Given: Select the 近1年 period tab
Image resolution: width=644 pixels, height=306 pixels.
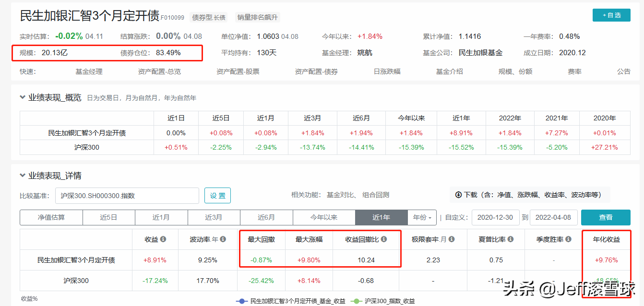Looking at the screenshot, I should click(x=382, y=217).
